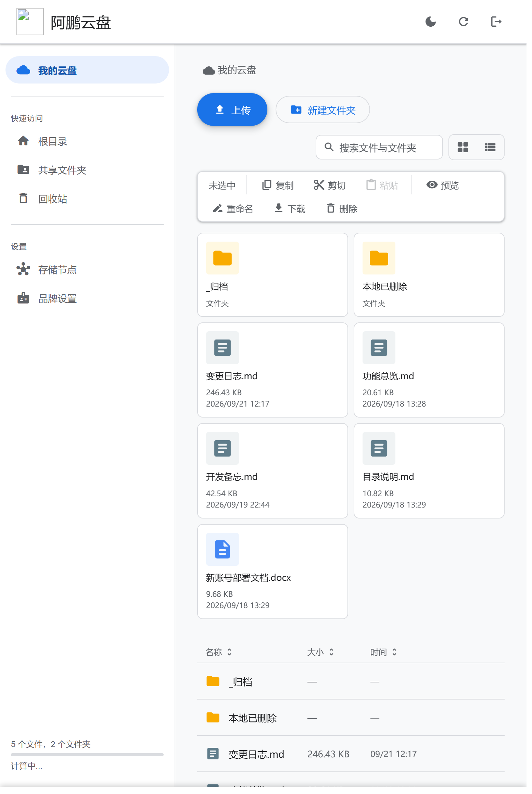Click 变更日志.md row in list

coord(351,754)
